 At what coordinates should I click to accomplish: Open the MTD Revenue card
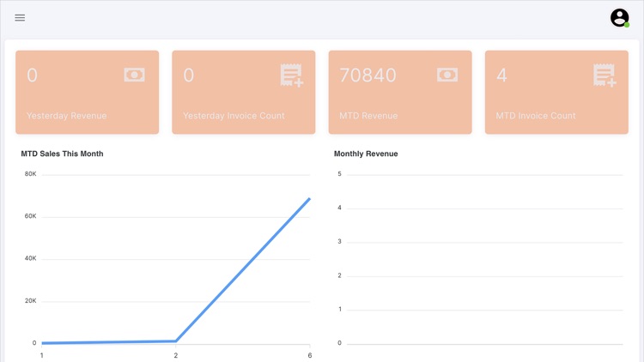tap(400, 93)
